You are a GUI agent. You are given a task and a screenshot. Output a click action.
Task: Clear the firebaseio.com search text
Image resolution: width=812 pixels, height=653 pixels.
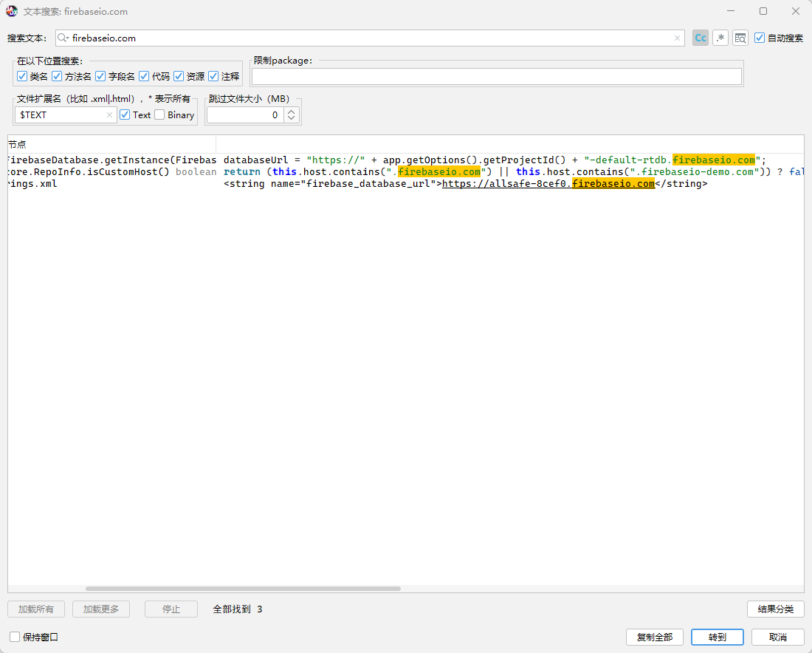tap(677, 38)
